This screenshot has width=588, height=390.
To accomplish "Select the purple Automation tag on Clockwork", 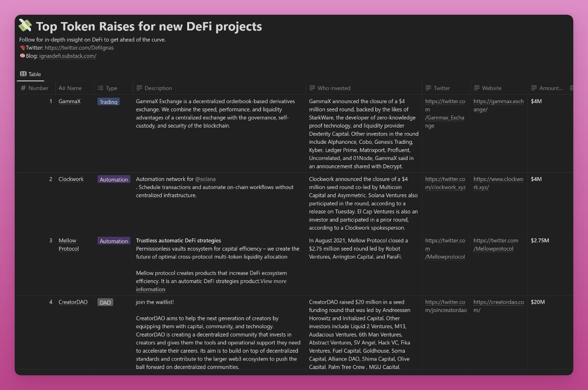I will [x=114, y=179].
